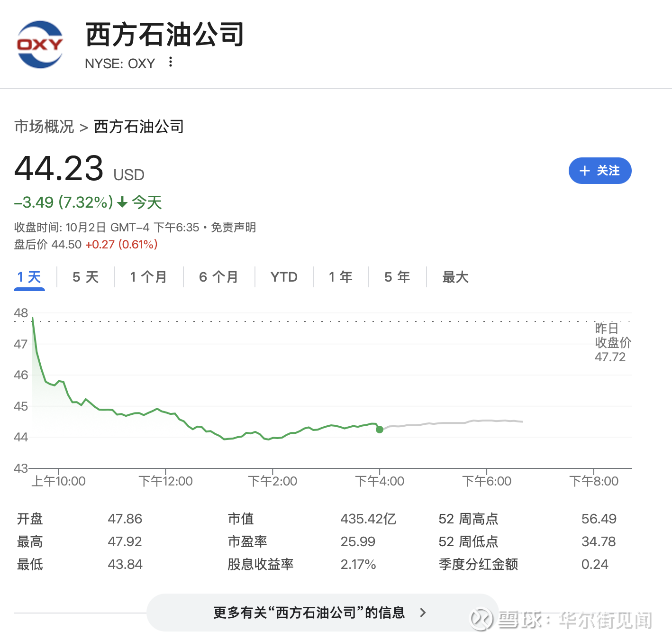Click the 关注 follow button
Viewport: 672px width, 641px height.
pyautogui.click(x=600, y=171)
